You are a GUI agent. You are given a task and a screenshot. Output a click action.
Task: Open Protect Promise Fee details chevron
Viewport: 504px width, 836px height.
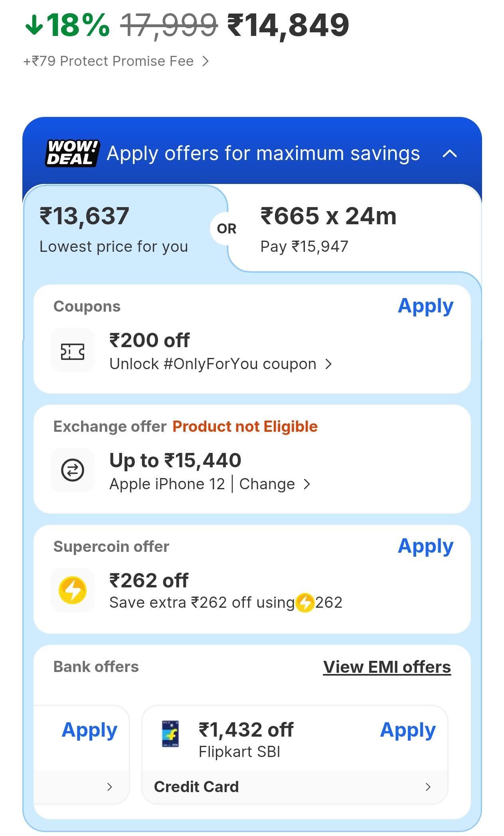206,61
